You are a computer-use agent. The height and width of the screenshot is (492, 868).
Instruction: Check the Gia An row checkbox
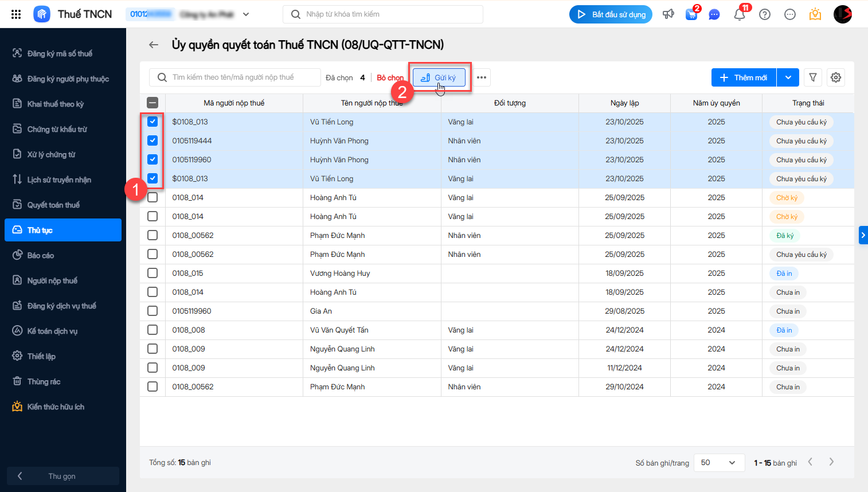153,311
